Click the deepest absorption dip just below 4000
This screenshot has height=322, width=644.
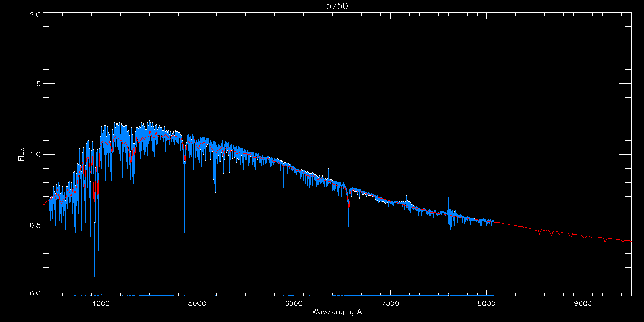[95, 275]
